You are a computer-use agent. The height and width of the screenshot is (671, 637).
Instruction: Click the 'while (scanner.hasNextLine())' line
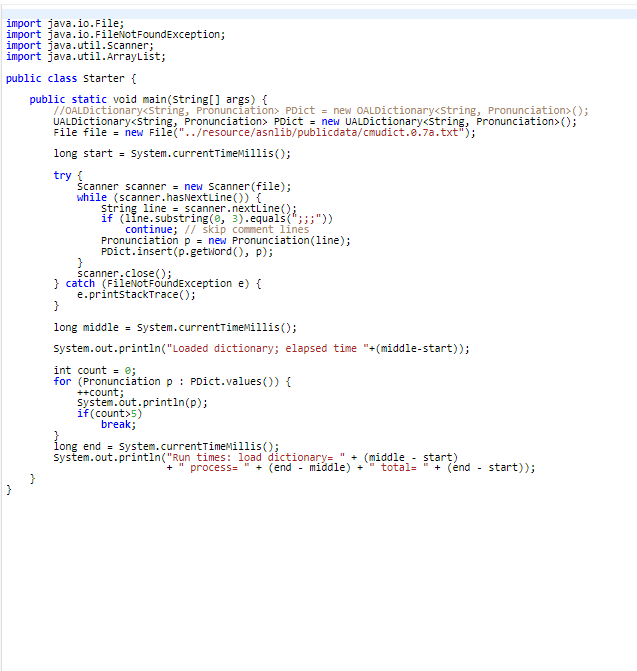tap(169, 198)
